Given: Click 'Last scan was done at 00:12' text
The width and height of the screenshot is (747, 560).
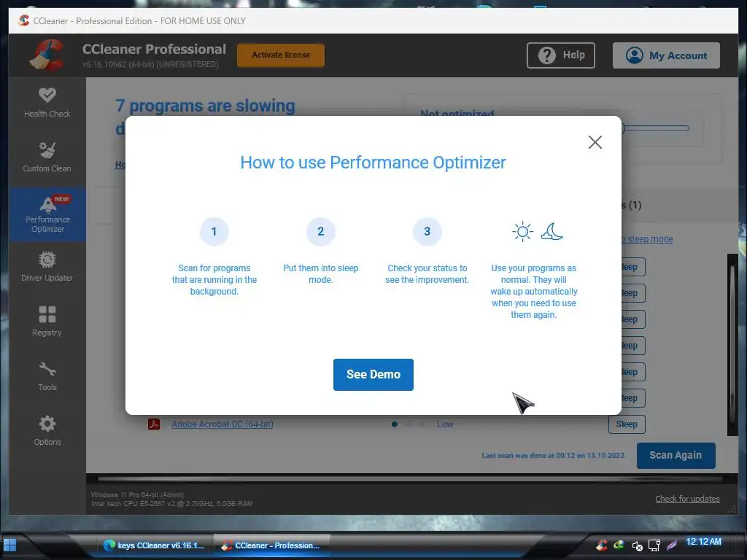Looking at the screenshot, I should point(553,456).
